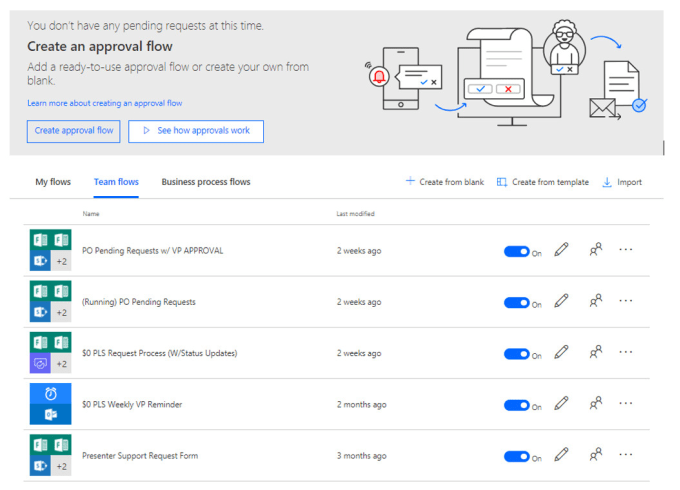This screenshot has width=680, height=490.
Task: Click '3 months ago' last modified value
Action: (x=362, y=456)
